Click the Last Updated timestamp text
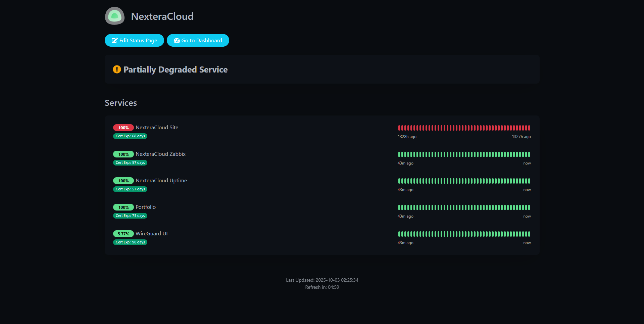 point(322,280)
